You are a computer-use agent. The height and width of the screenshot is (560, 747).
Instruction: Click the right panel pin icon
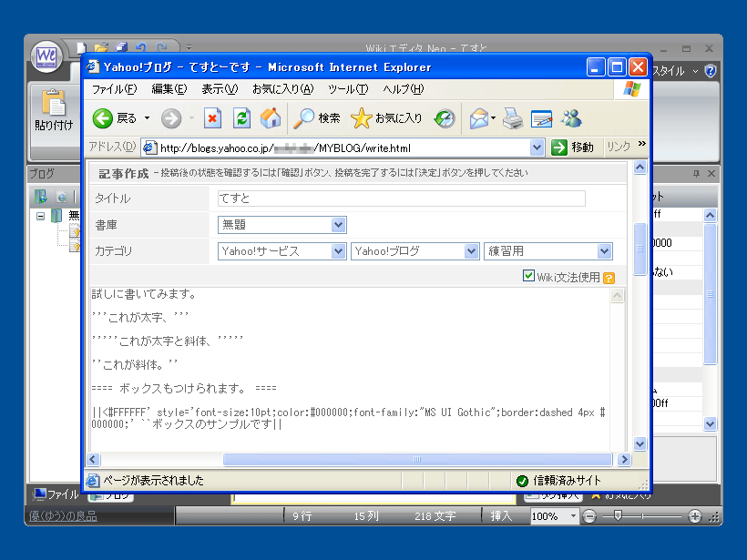click(697, 173)
